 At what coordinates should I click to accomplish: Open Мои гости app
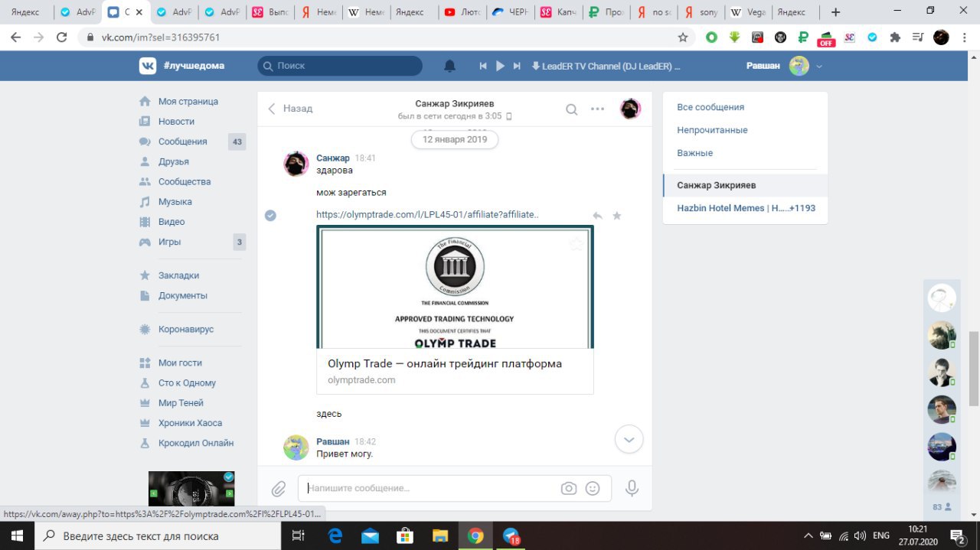pos(180,363)
